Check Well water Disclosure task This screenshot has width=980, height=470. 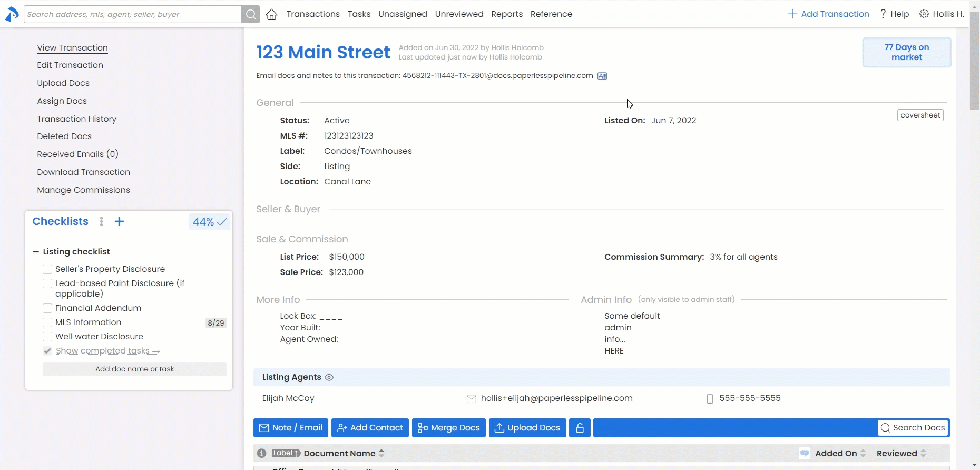point(47,337)
